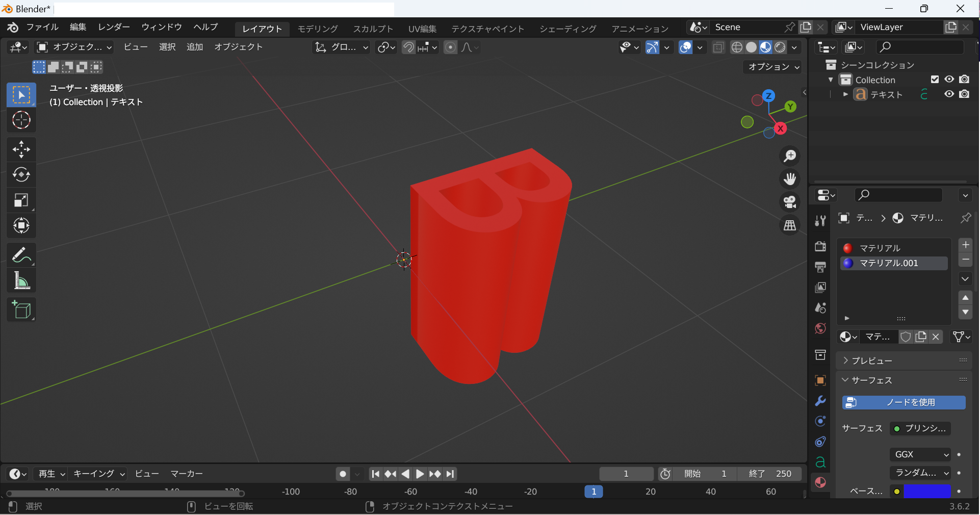Viewport: 980px width, 515px height.
Task: Open the ファイル menu
Action: (43, 27)
